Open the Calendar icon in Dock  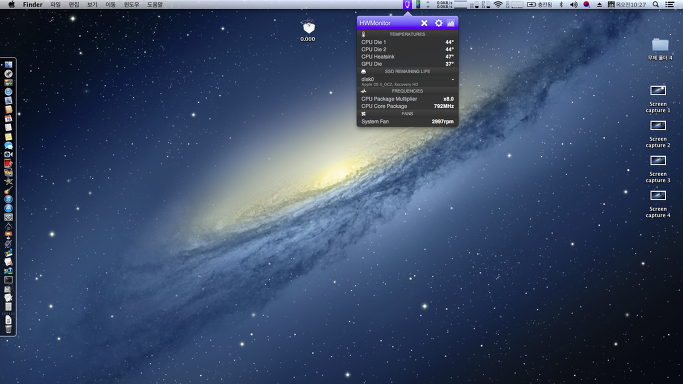click(8, 118)
